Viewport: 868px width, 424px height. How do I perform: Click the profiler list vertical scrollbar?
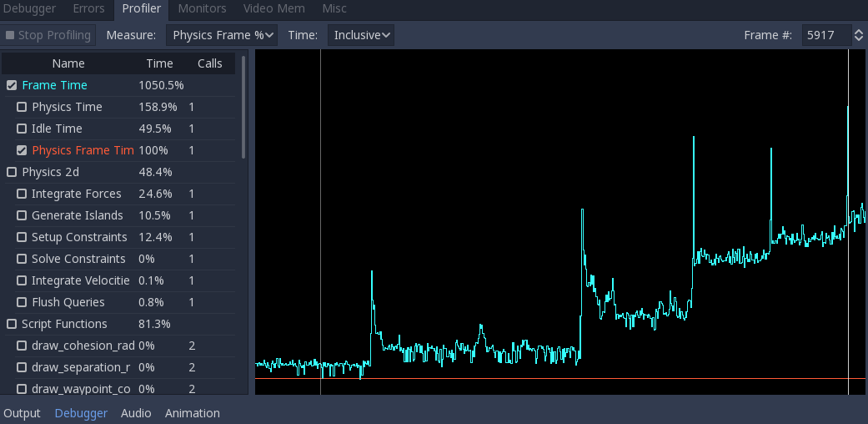(243, 106)
